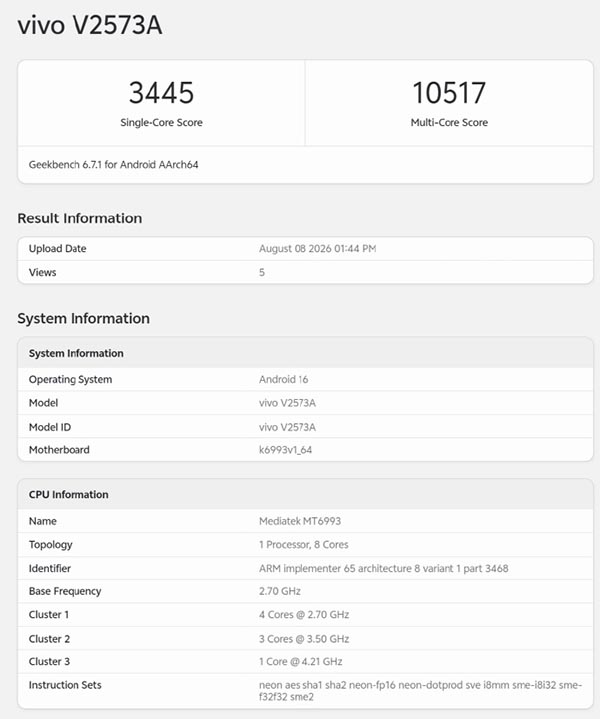Click the 'Operating System' row label

pyautogui.click(x=70, y=380)
